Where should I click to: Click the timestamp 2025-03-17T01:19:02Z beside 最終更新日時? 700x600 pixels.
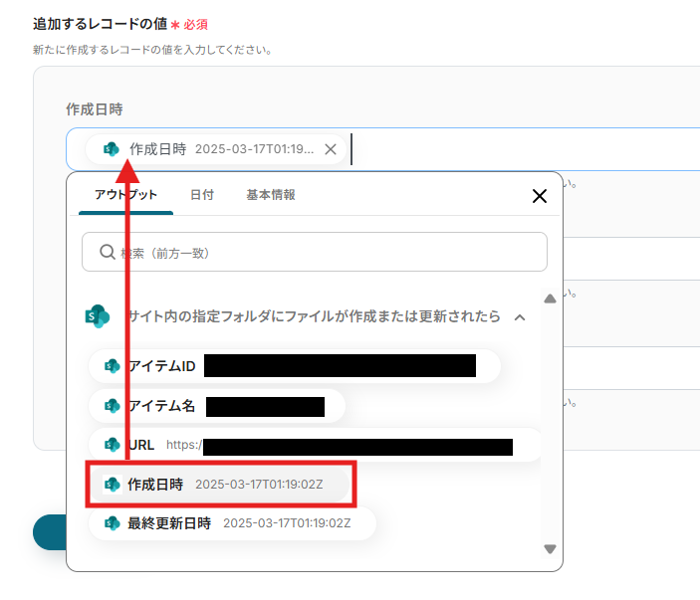click(287, 523)
